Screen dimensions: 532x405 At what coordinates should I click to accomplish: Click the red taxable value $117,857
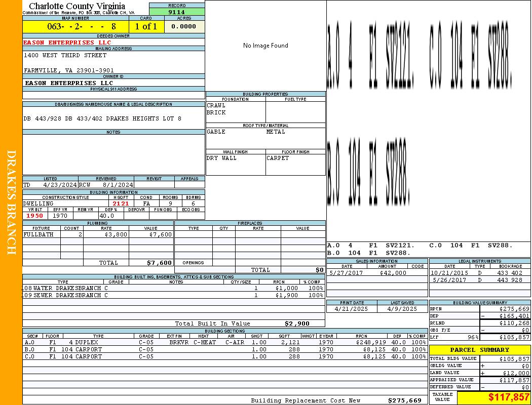coord(509,397)
